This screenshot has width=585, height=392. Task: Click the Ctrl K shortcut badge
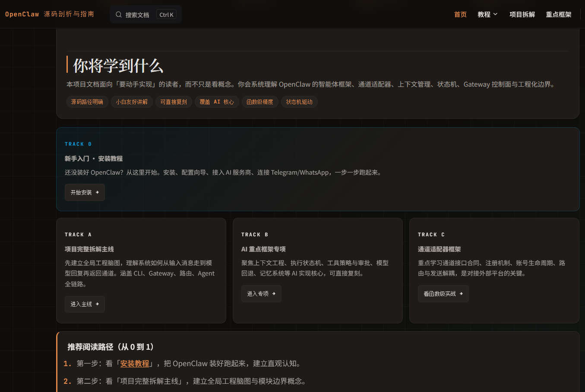(166, 15)
